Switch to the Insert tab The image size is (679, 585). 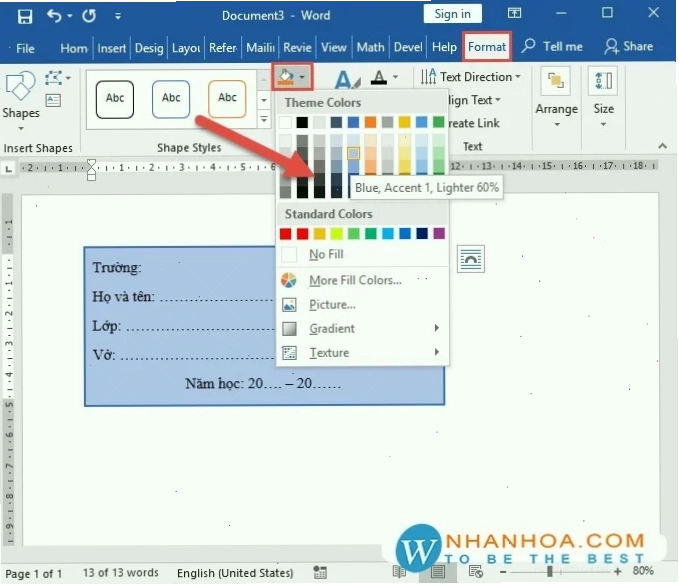point(111,48)
